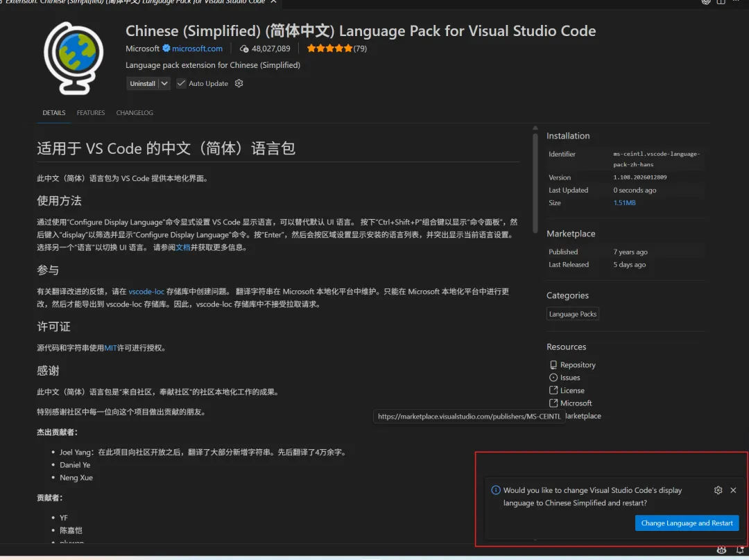The height and width of the screenshot is (560, 749).
Task: Click the (79) rating count
Action: pos(360,49)
